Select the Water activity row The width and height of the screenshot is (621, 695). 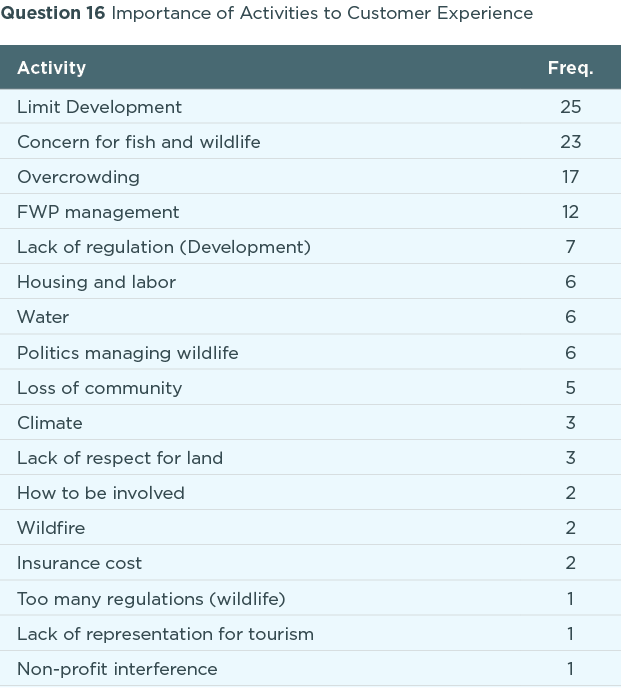(x=43, y=317)
